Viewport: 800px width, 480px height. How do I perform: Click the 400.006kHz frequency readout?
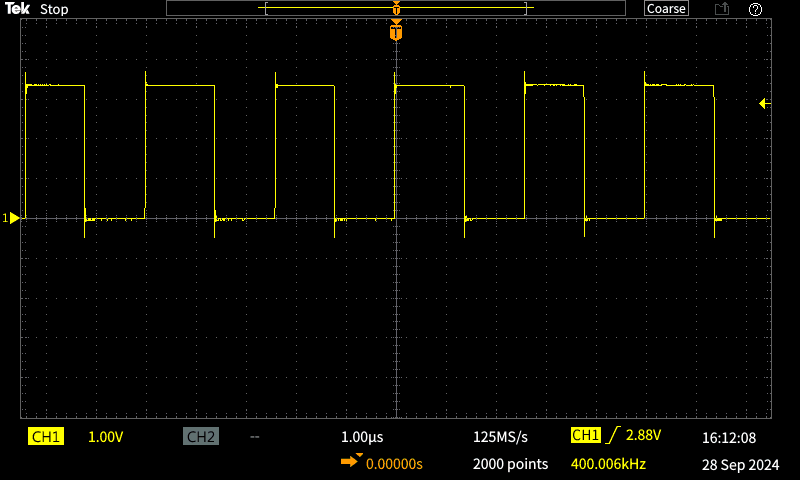(x=608, y=464)
